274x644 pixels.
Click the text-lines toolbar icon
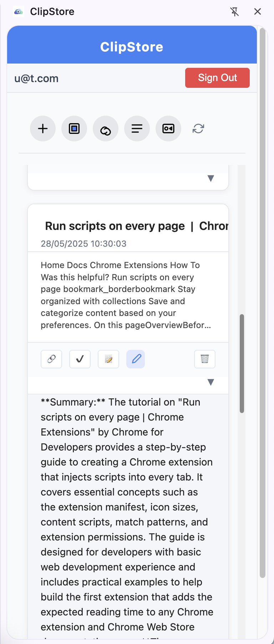(137, 129)
